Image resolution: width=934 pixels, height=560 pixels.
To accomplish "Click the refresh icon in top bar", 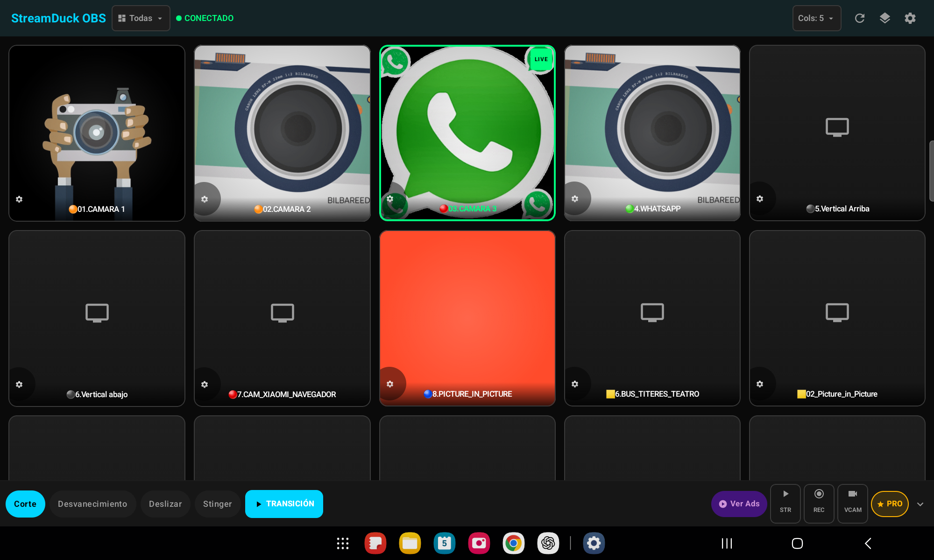I will tap(859, 18).
